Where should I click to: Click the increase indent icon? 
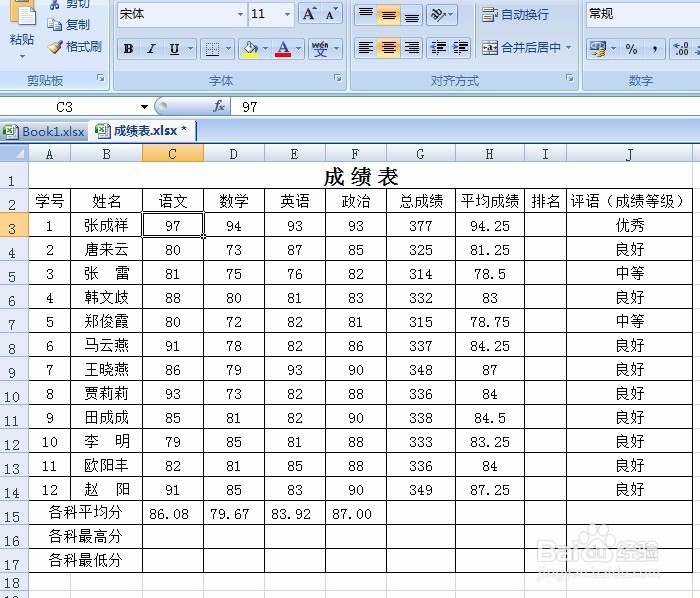tap(460, 48)
